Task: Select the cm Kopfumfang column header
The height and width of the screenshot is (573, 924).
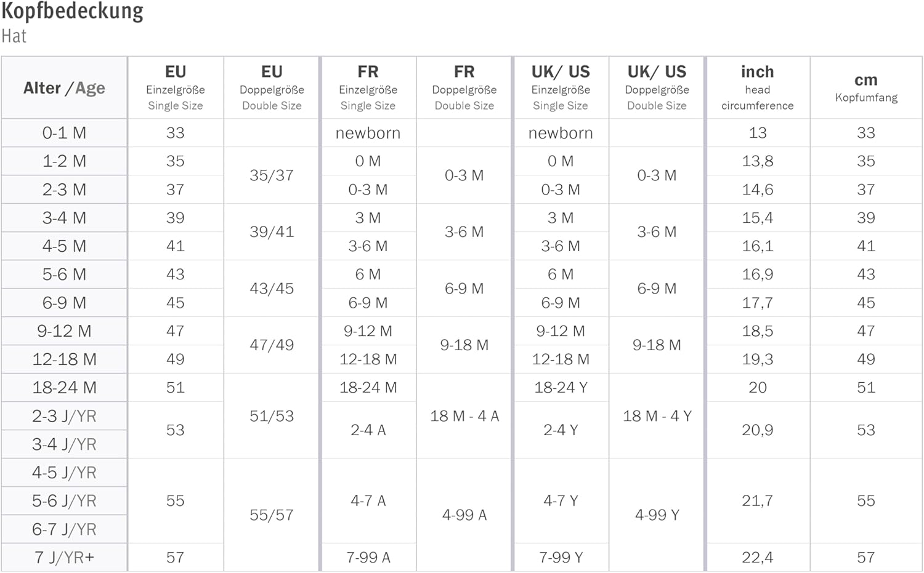Action: click(x=865, y=88)
